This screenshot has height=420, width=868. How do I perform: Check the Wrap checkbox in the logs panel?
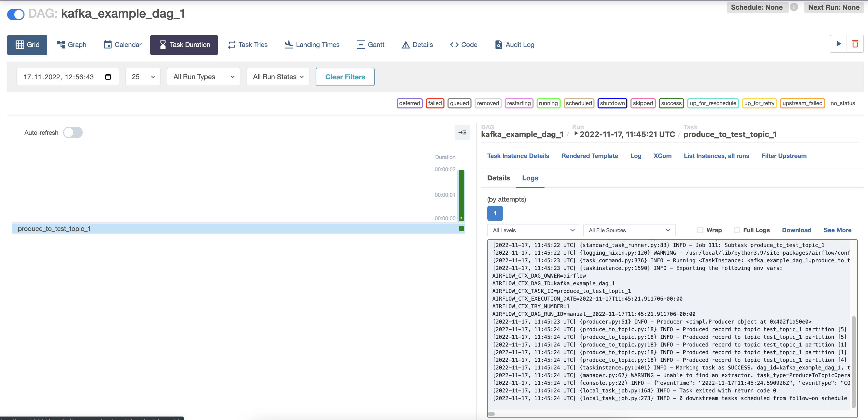[701, 230]
